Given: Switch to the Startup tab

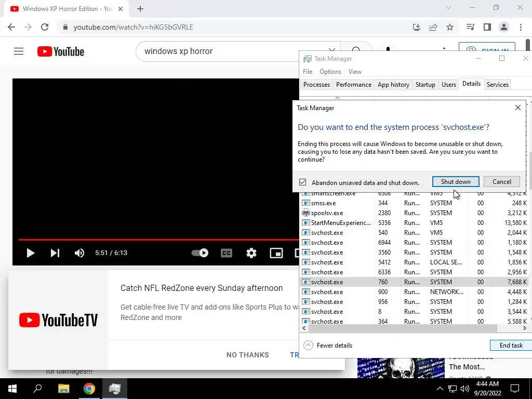Looking at the screenshot, I should pyautogui.click(x=425, y=85).
